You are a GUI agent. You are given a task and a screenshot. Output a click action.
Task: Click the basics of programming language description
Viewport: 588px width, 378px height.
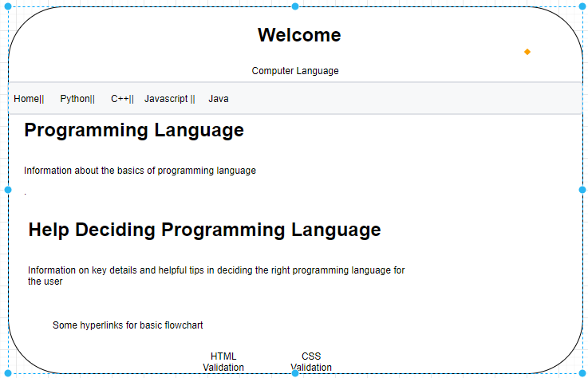coord(140,171)
